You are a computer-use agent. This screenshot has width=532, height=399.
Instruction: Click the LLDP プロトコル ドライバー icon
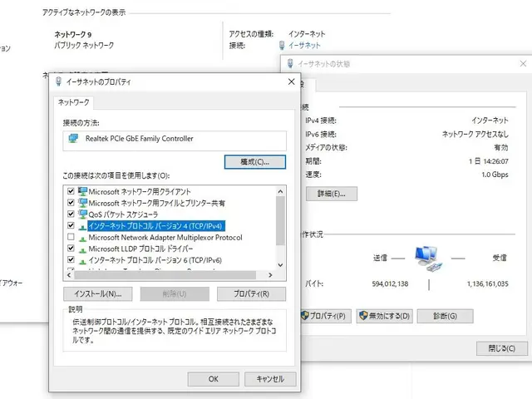tap(82, 249)
